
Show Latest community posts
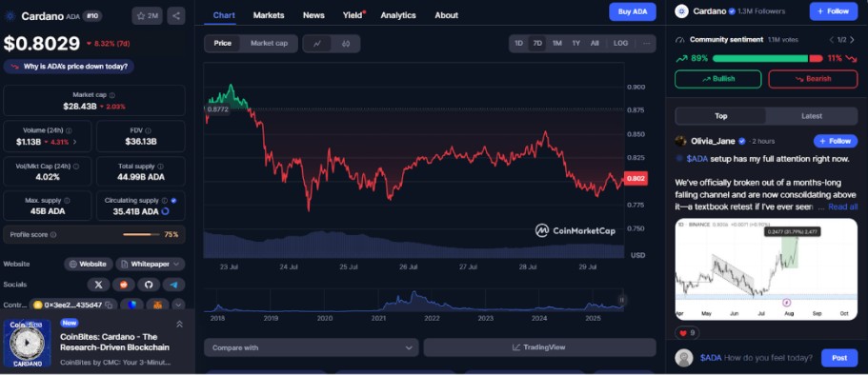point(812,116)
